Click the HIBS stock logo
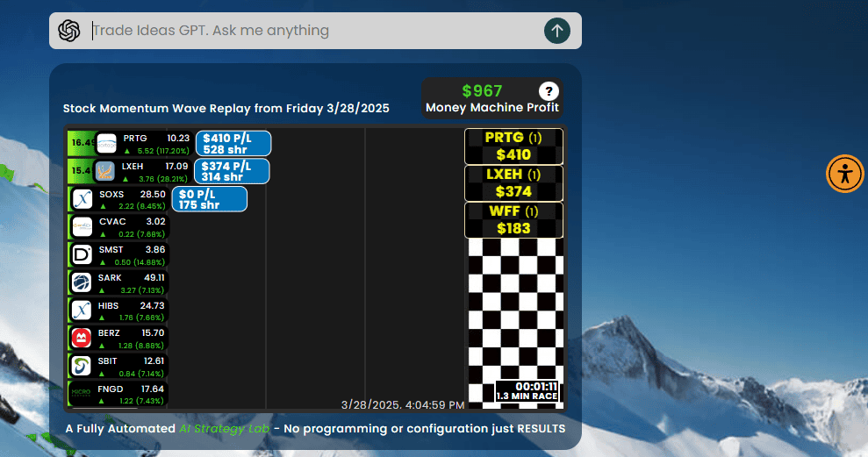This screenshot has width=868, height=457. coord(82,311)
